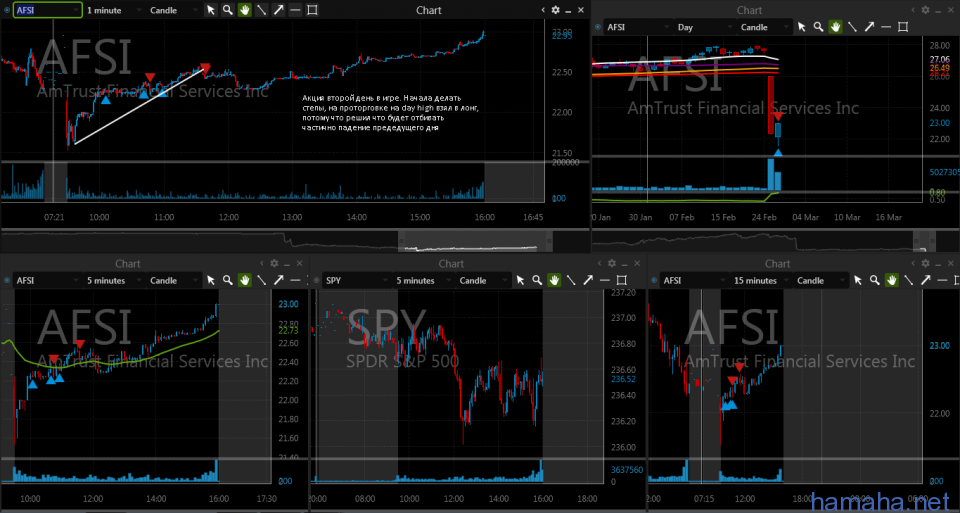
Task: Click the 5027305 volume label on the Day chart
Action: click(944, 173)
